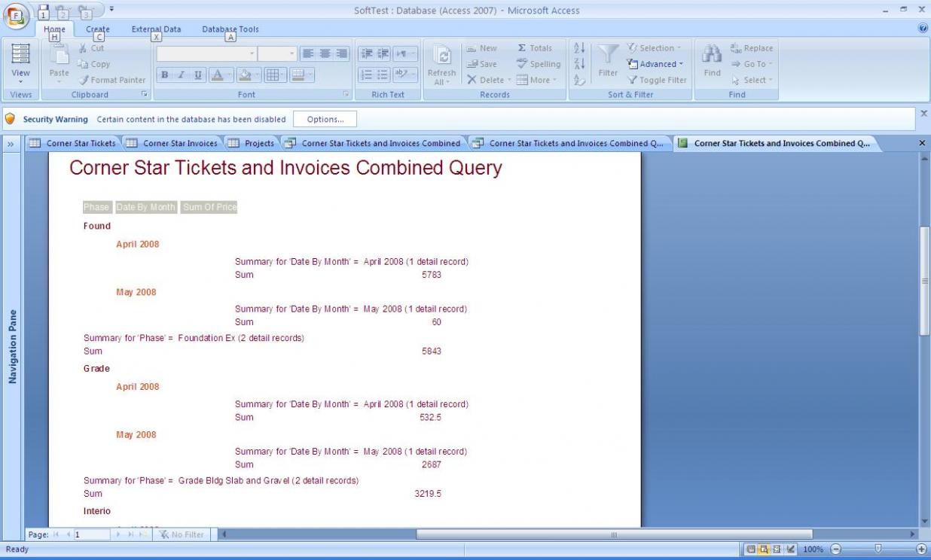Apply bulleted list formatting
Viewport: 931px width, 560px height.
tap(383, 75)
